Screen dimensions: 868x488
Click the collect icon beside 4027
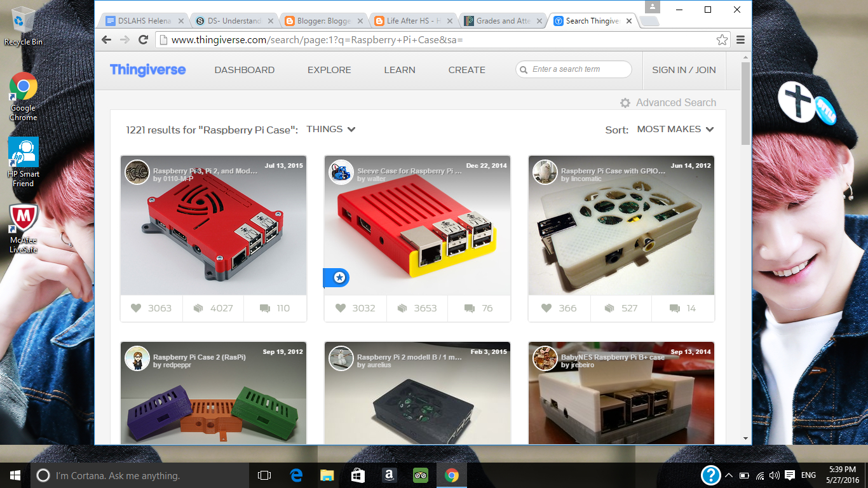198,308
